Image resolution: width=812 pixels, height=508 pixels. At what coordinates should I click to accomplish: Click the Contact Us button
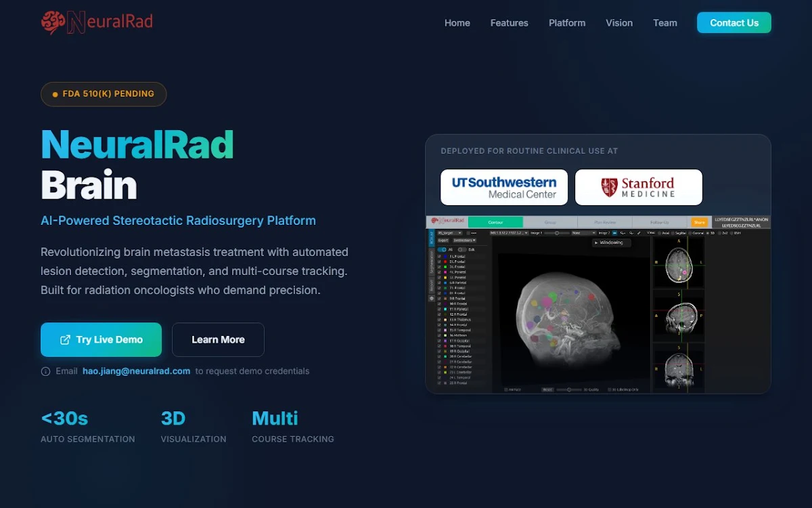pyautogui.click(x=734, y=23)
